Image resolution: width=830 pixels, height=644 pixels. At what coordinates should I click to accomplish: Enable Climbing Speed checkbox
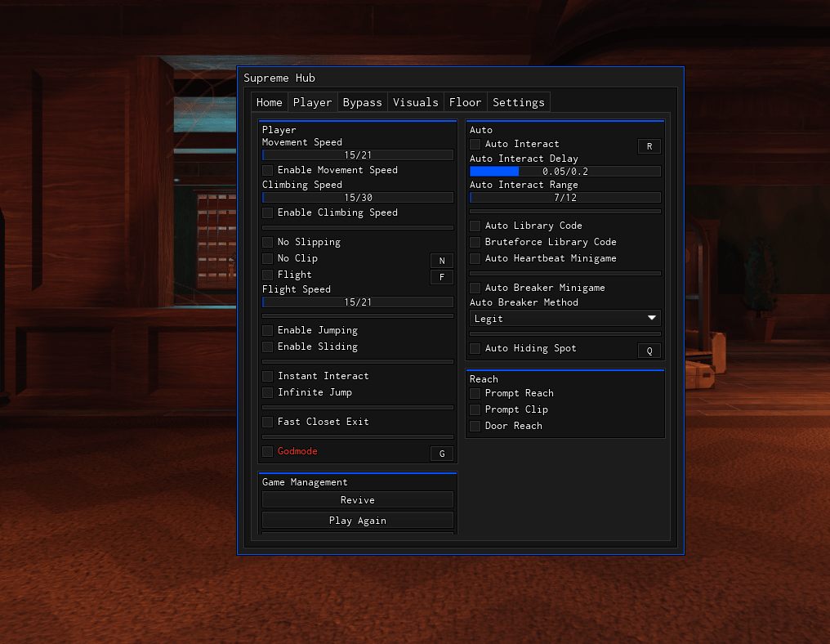coord(268,212)
